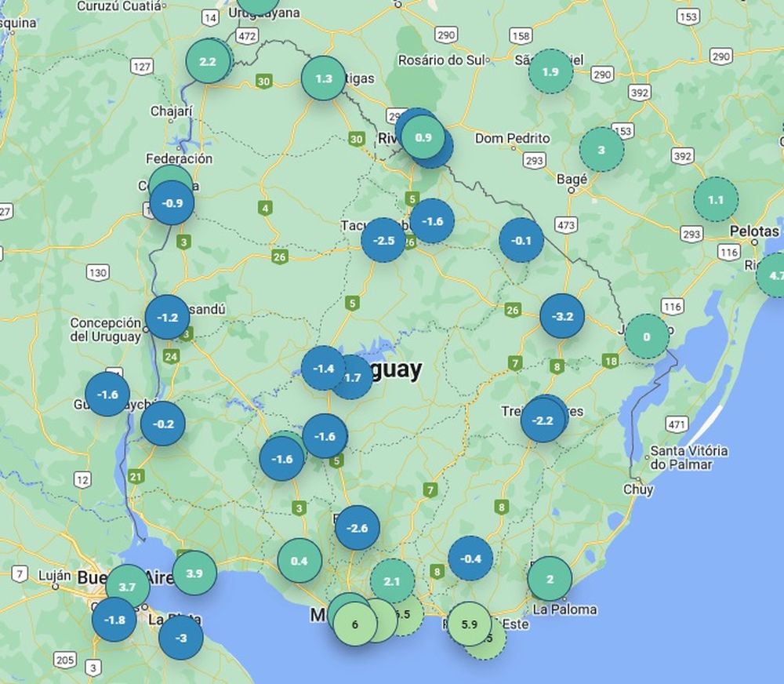Select the -2.2 marker near Treinta y Tres

click(543, 420)
